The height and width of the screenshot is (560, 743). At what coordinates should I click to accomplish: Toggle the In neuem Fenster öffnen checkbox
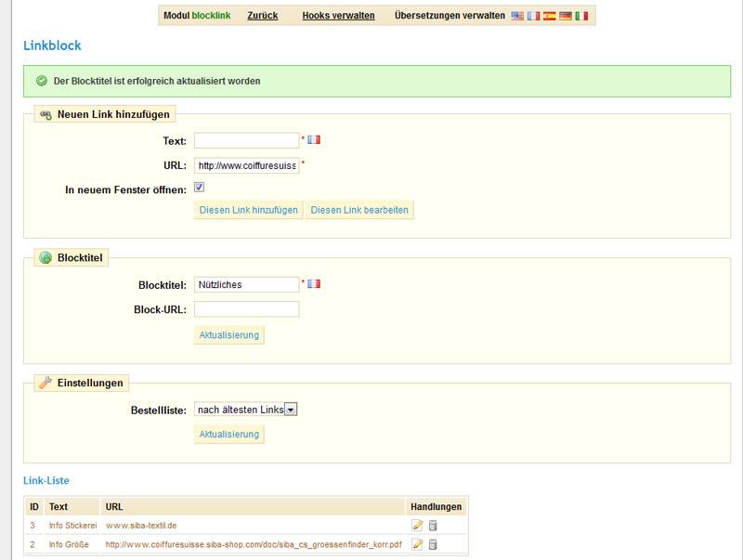point(200,188)
